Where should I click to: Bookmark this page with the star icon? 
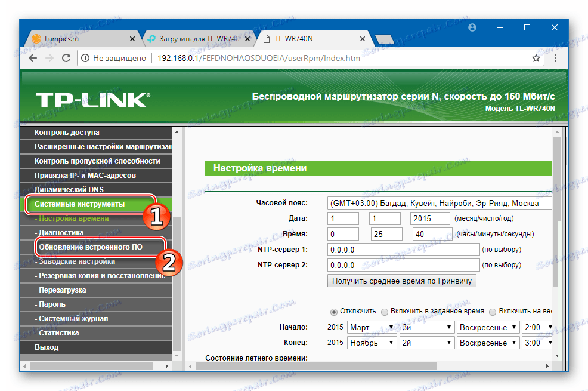tap(536, 58)
